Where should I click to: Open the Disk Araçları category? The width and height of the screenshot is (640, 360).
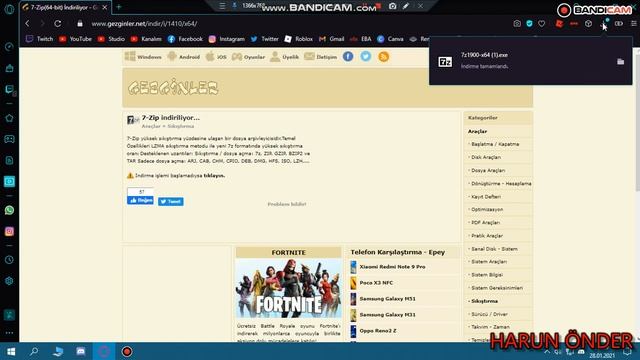(x=486, y=157)
